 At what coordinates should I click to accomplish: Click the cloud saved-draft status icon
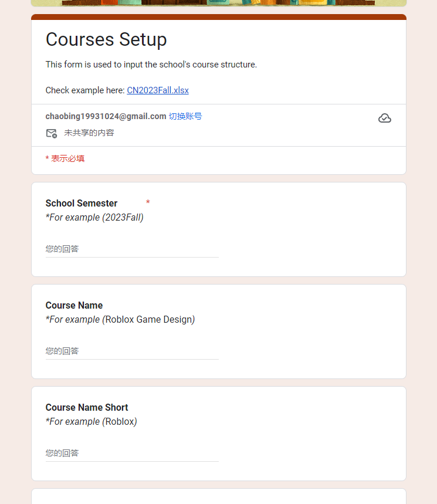pos(384,119)
